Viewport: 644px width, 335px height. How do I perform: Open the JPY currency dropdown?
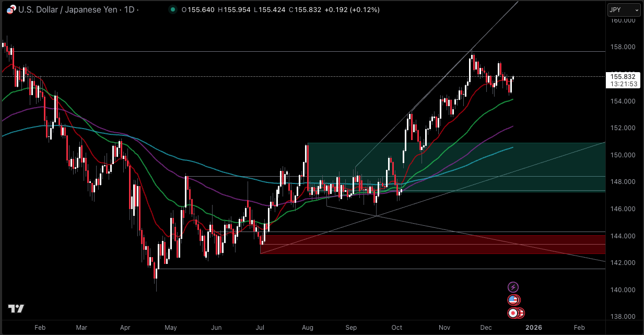tap(623, 10)
